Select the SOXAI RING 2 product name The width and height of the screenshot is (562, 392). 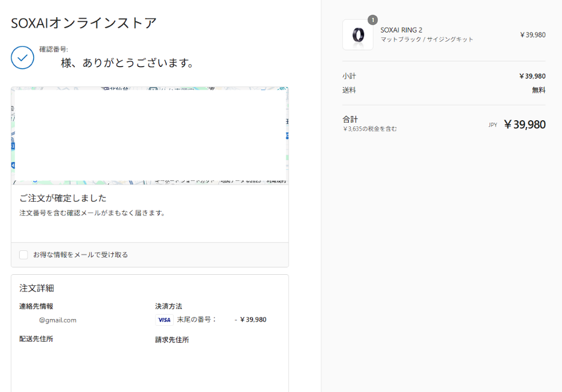coord(402,30)
